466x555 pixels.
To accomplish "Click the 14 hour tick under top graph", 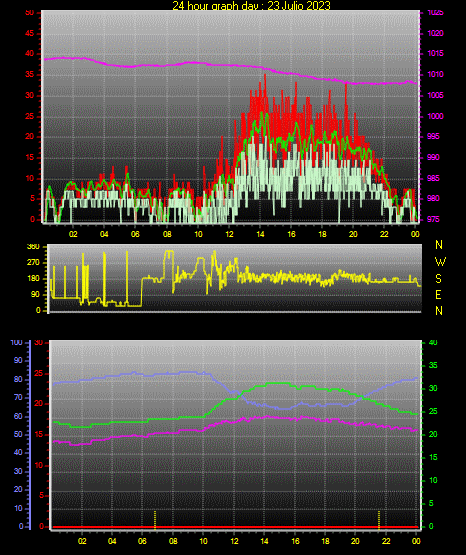I will pyautogui.click(x=260, y=234).
